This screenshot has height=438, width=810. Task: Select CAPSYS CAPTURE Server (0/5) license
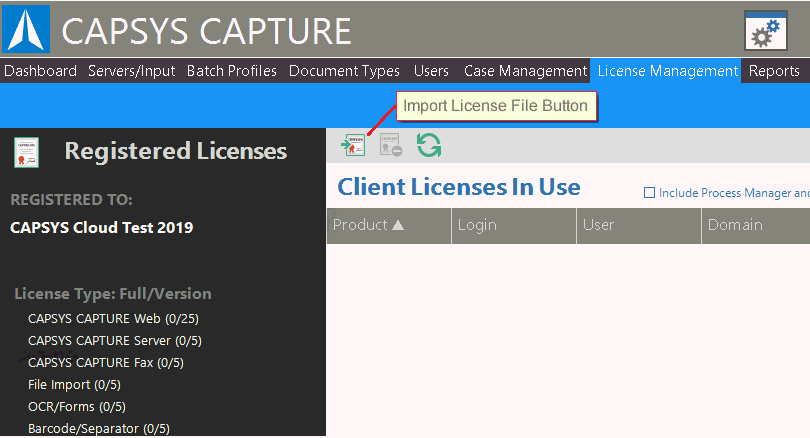pyautogui.click(x=115, y=341)
